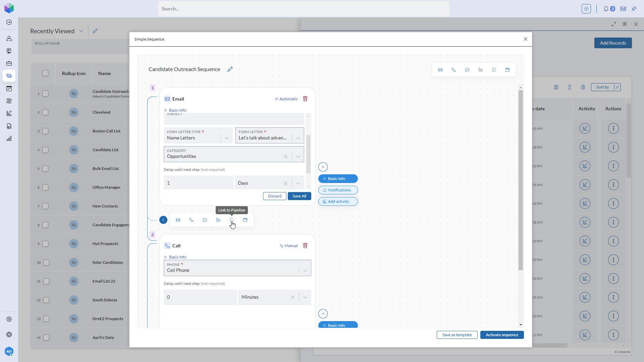
Task: Open the Days delay unit dropdown
Action: pyautogui.click(x=298, y=183)
